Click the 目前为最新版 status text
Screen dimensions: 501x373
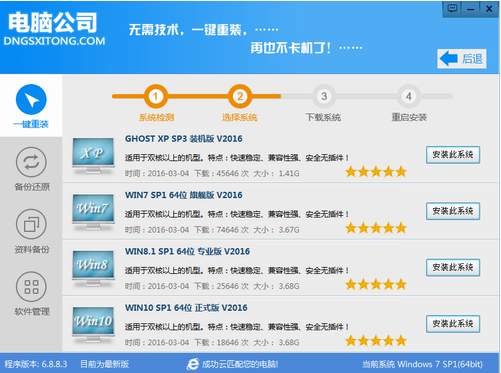[x=105, y=364]
